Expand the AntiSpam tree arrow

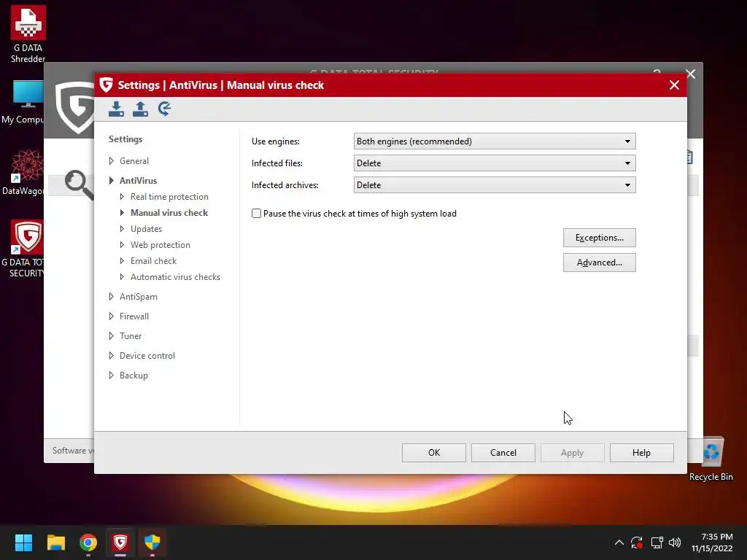pos(111,297)
